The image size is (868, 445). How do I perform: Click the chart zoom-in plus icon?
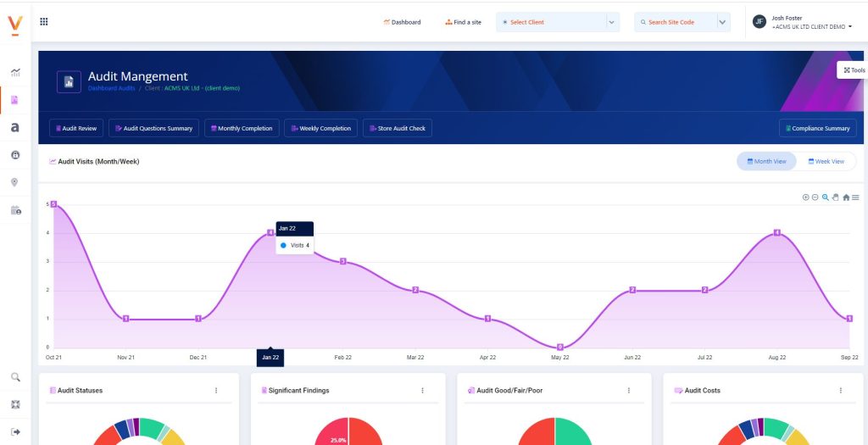[805, 197]
